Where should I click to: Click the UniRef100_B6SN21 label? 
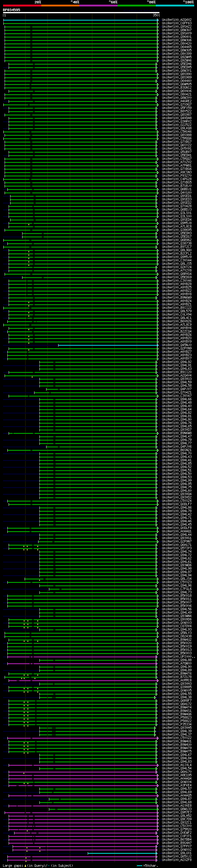[x=176, y=450]
